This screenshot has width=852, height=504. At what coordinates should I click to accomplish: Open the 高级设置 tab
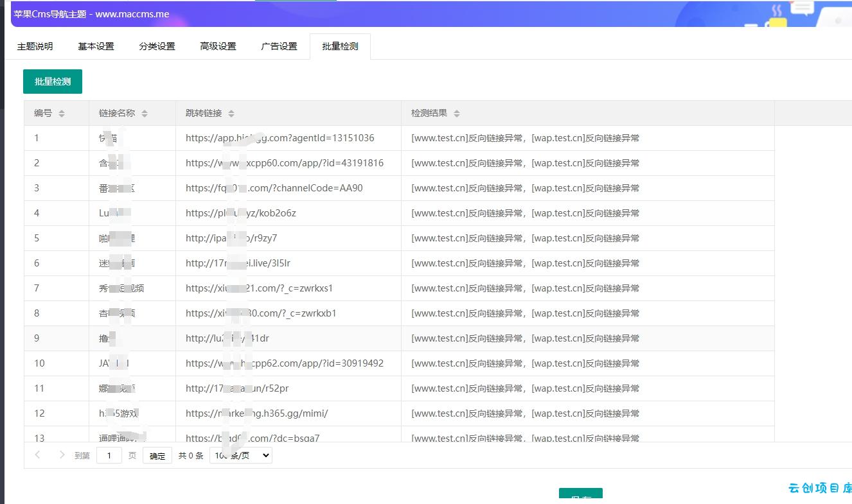(218, 46)
